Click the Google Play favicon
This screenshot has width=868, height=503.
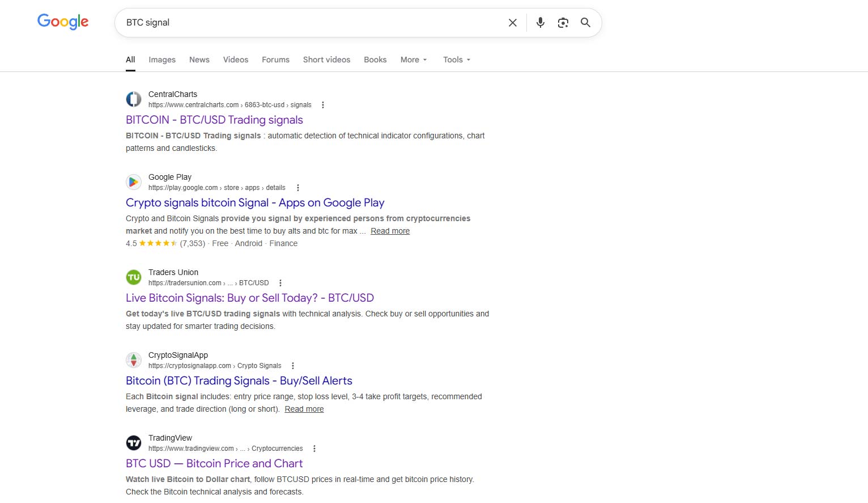pyautogui.click(x=134, y=182)
